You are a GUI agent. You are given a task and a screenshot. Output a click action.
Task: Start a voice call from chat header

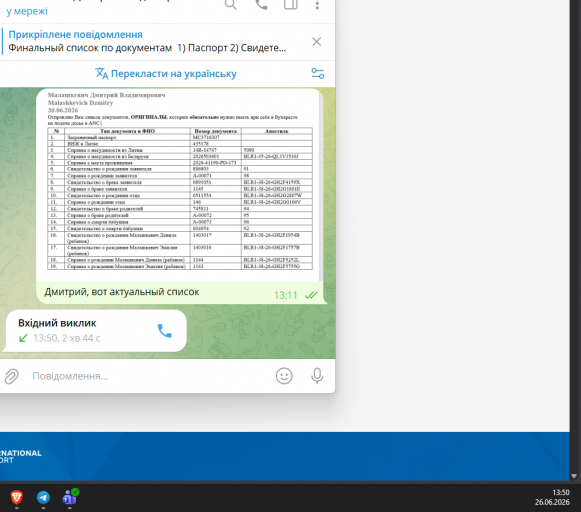261,4
